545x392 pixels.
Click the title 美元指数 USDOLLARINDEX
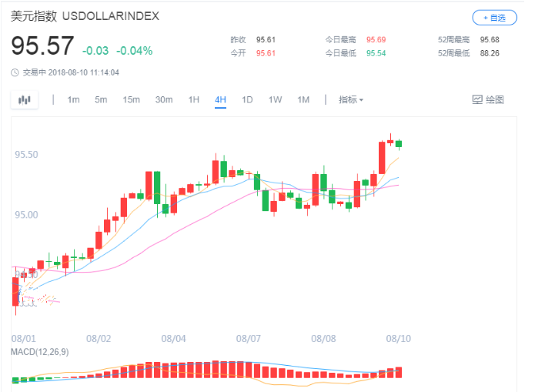point(85,16)
